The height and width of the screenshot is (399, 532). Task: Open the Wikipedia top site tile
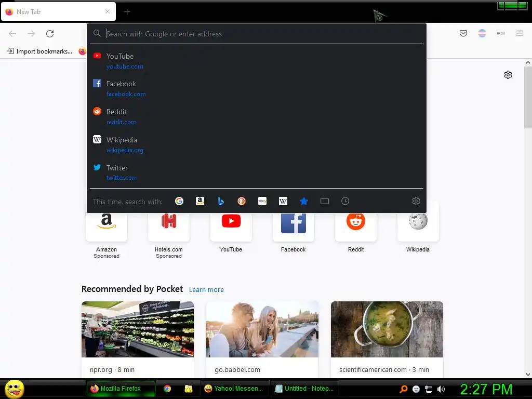pos(418,228)
